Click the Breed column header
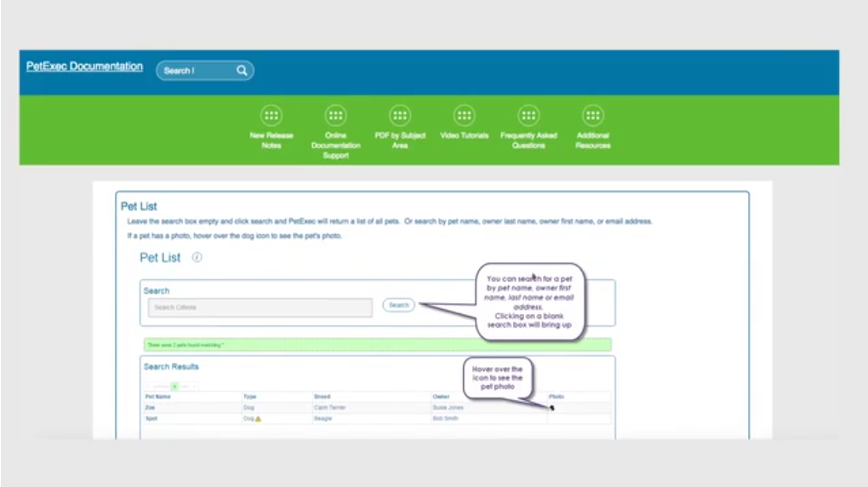Screen dimensions: 868x487 pyautogui.click(x=323, y=397)
